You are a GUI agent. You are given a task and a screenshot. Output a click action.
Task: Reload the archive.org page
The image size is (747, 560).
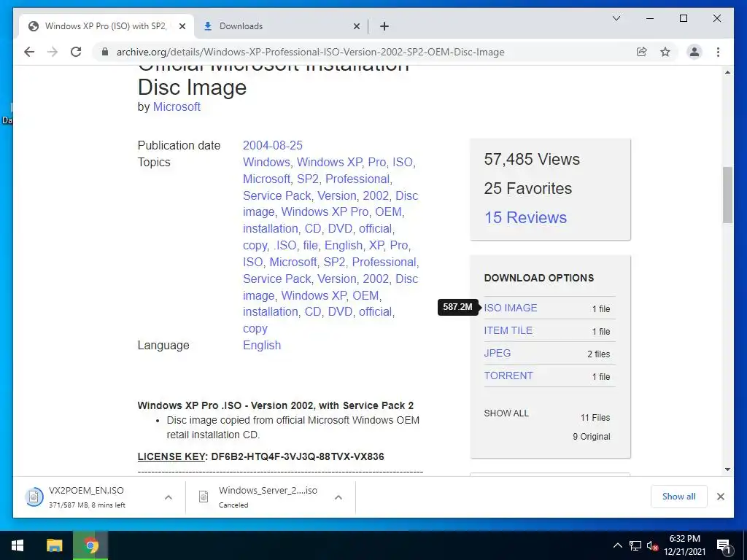(x=76, y=52)
